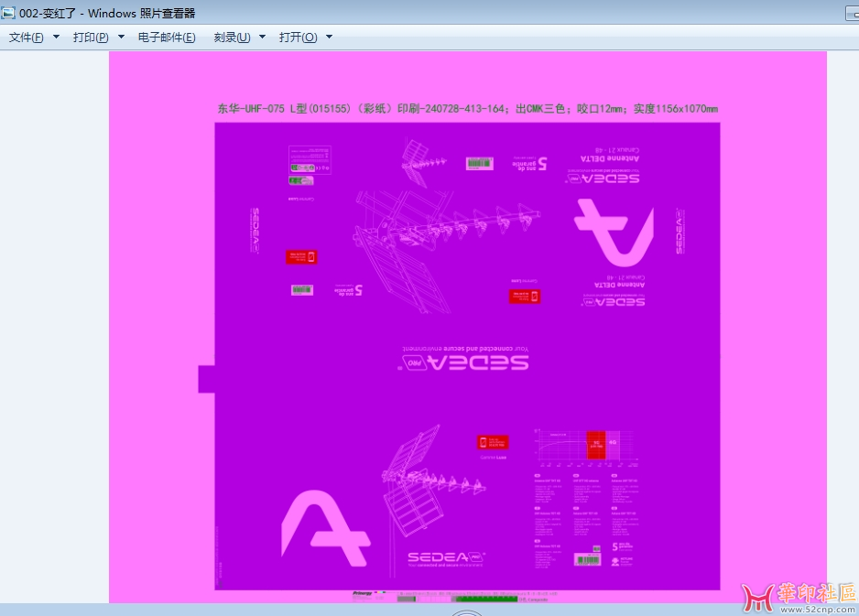The width and height of the screenshot is (859, 616).
Task: Click the Photo Viewer title bar icon
Action: (7, 13)
